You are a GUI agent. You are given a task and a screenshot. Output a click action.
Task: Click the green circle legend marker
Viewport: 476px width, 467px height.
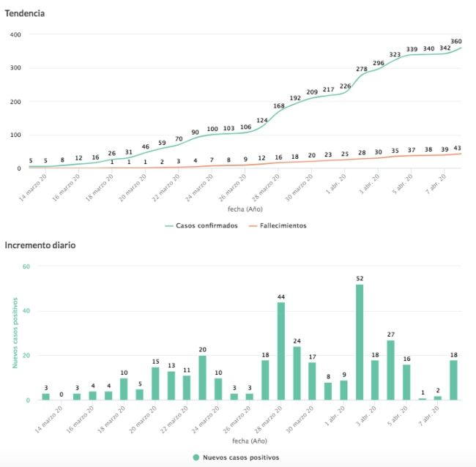[x=196, y=457]
